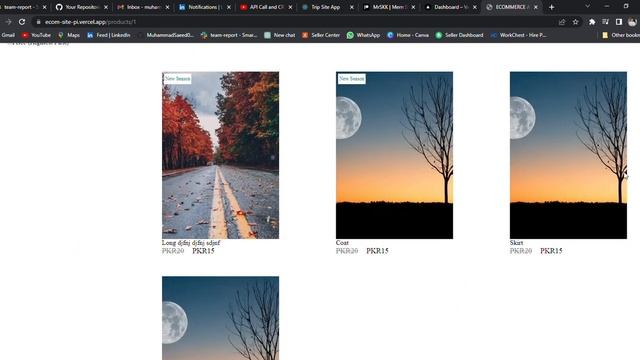Expand the tab search chevron
640x360 pixels.
[587, 7]
